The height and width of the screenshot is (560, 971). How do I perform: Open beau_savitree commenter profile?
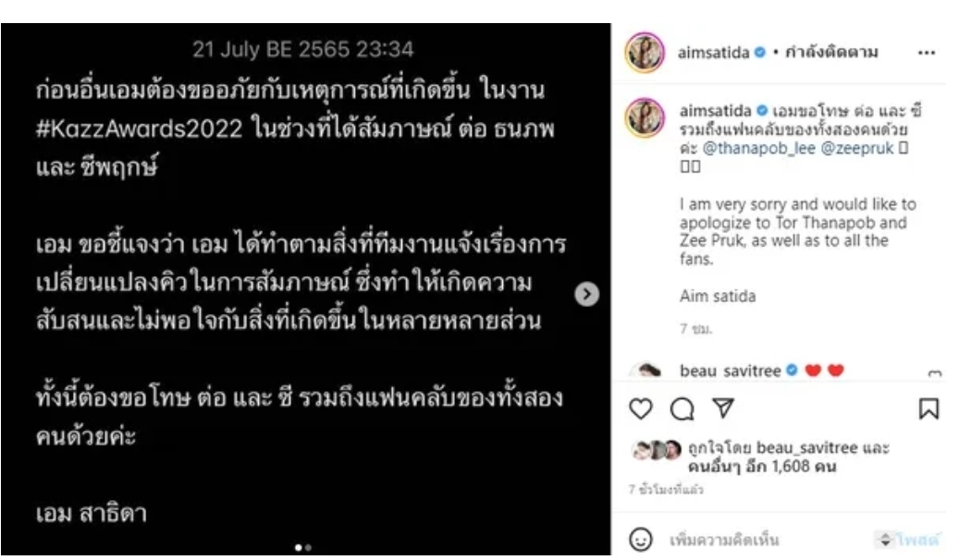(x=731, y=371)
